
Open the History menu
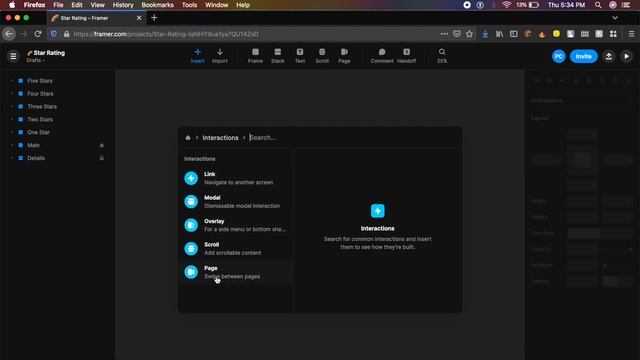123,5
